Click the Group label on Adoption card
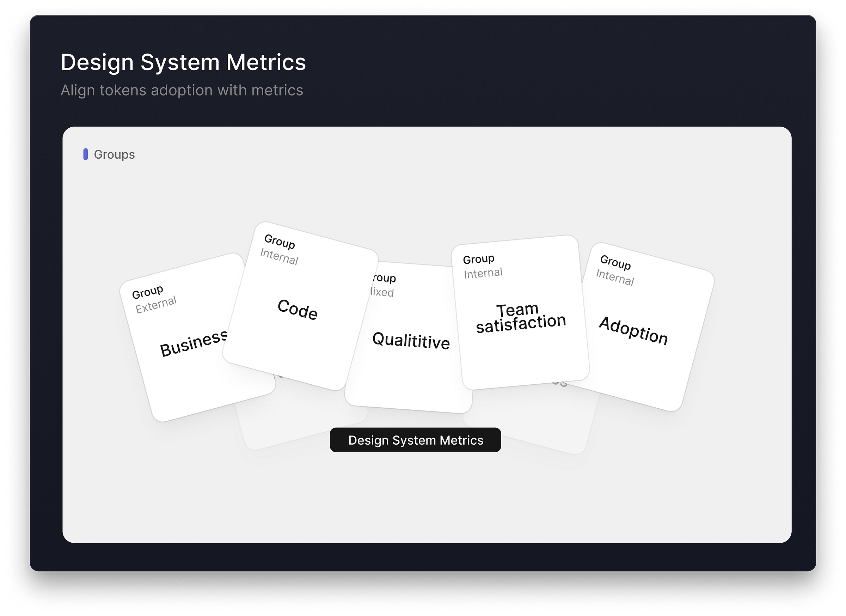 pyautogui.click(x=615, y=262)
